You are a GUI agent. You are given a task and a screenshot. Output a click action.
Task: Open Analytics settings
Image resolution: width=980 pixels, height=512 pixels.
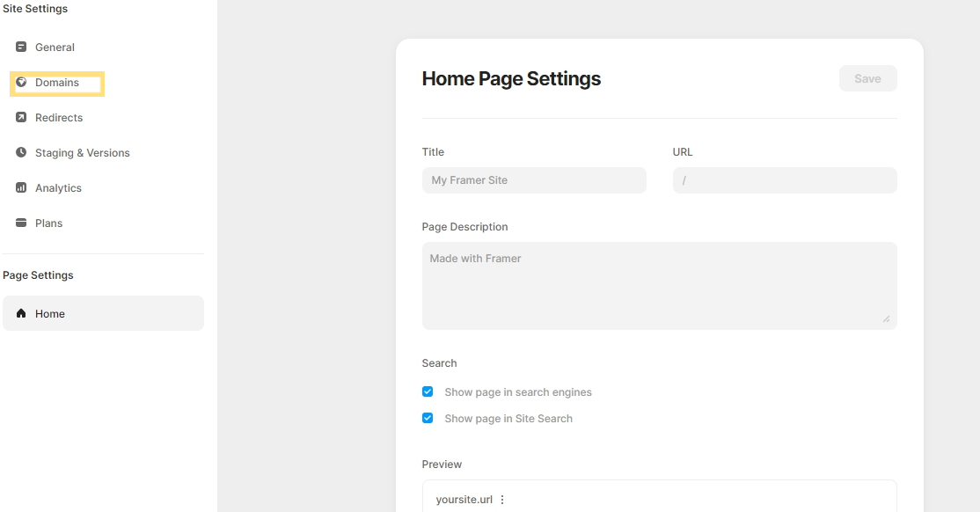pos(58,188)
